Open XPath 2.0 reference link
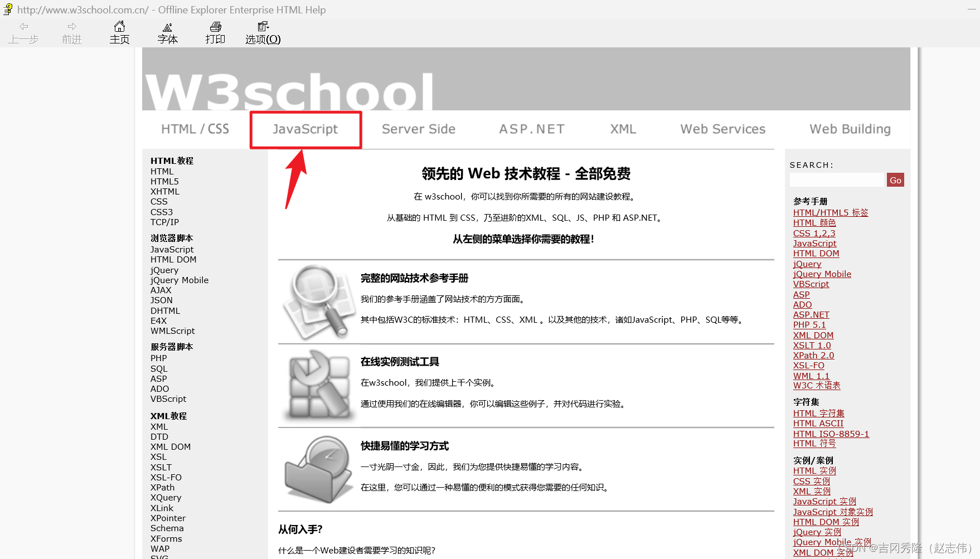 813,356
